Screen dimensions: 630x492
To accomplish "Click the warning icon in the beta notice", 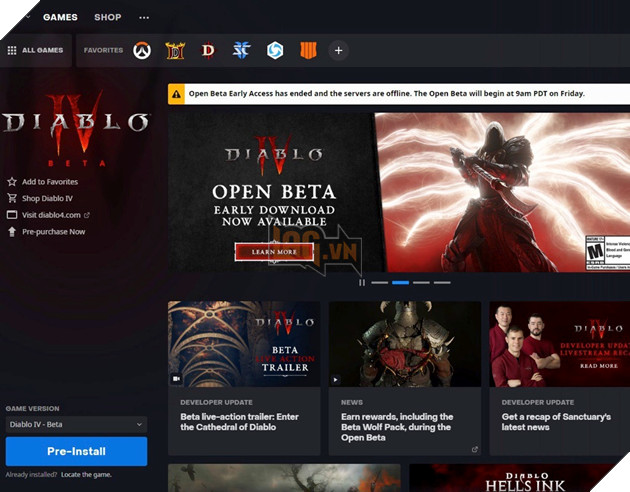I will tap(176, 94).
